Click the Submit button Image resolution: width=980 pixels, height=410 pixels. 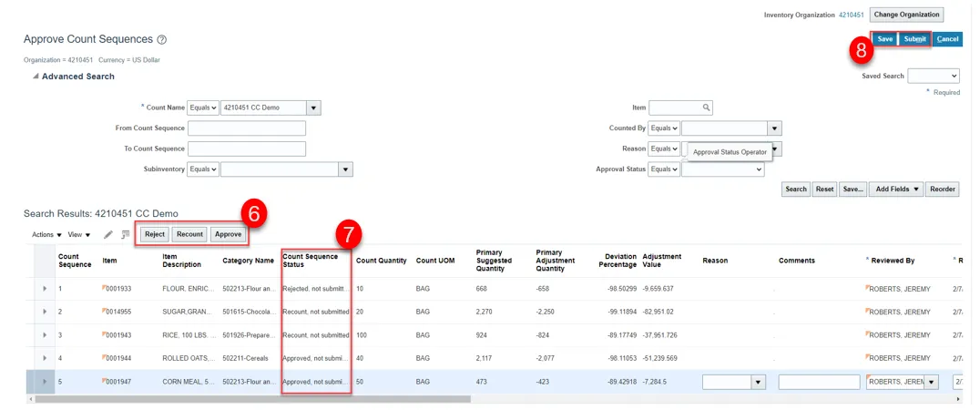914,39
